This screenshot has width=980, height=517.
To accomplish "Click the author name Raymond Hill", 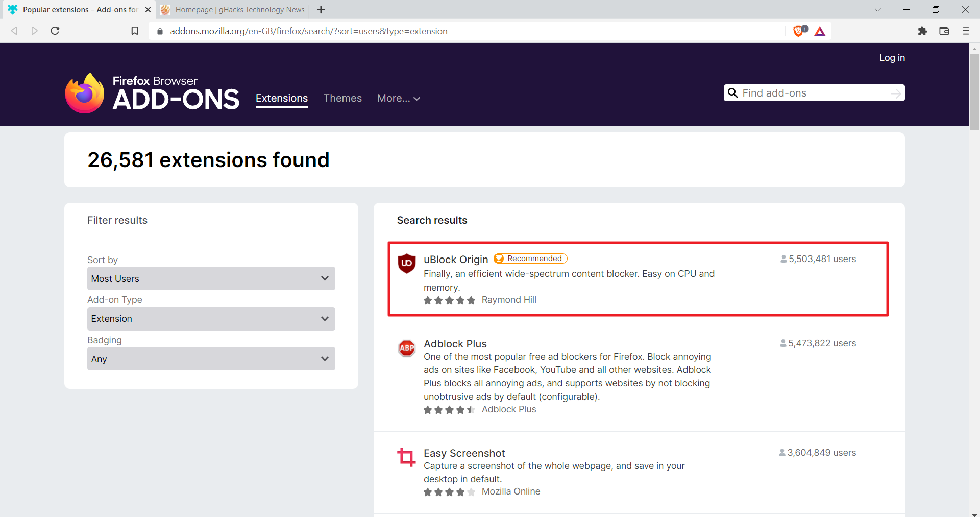I will coord(509,300).
